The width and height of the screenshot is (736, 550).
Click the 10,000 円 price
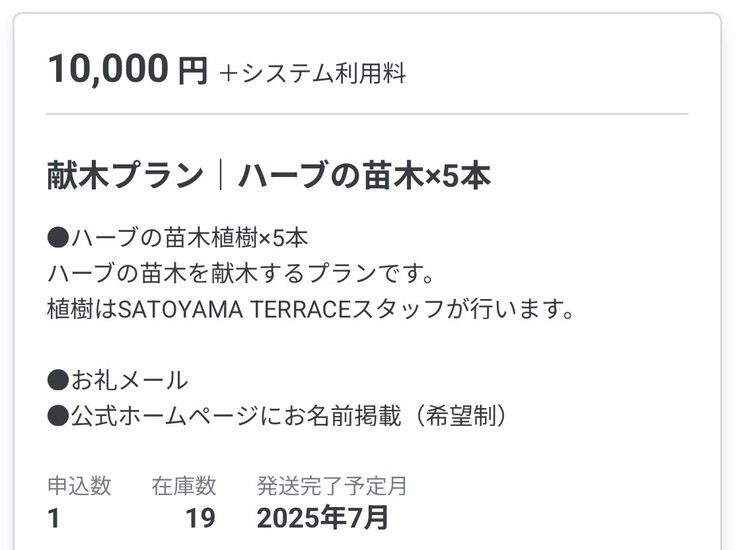[x=127, y=70]
